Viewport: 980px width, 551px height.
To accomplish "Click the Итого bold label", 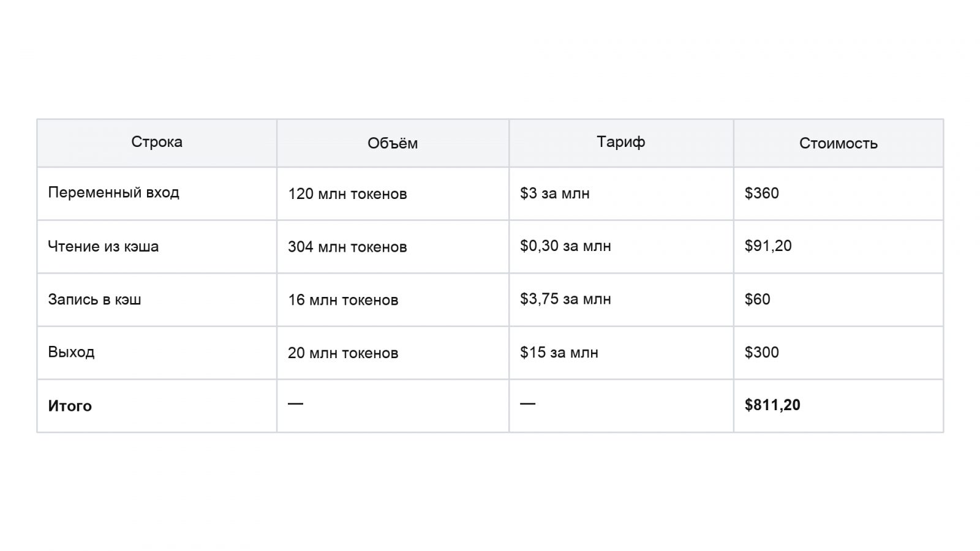I will 70,406.
